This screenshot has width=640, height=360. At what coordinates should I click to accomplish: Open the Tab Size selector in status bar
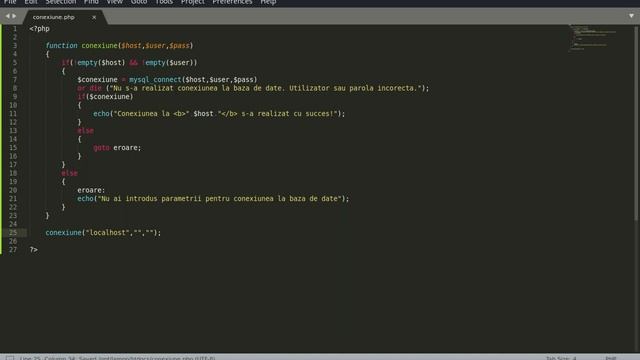(561, 358)
